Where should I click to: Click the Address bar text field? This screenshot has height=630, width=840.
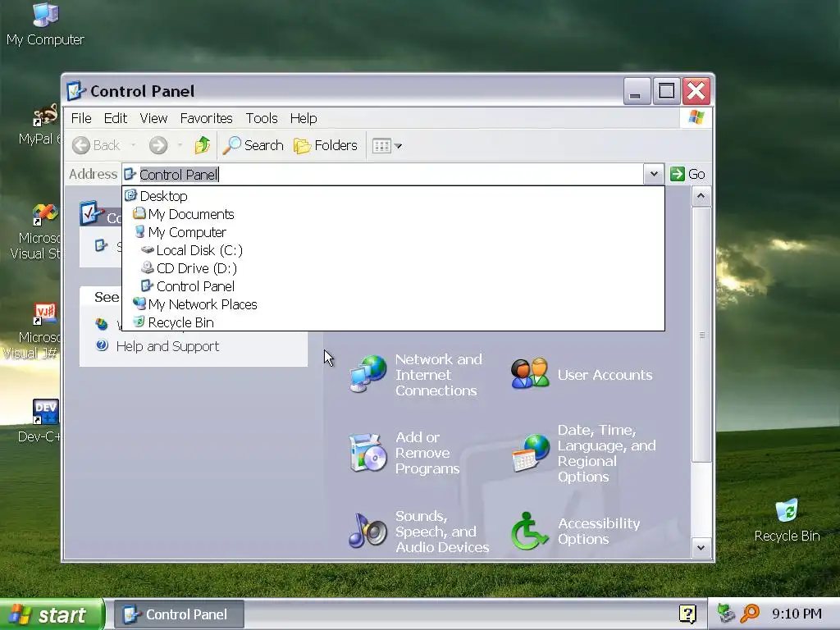tap(382, 174)
